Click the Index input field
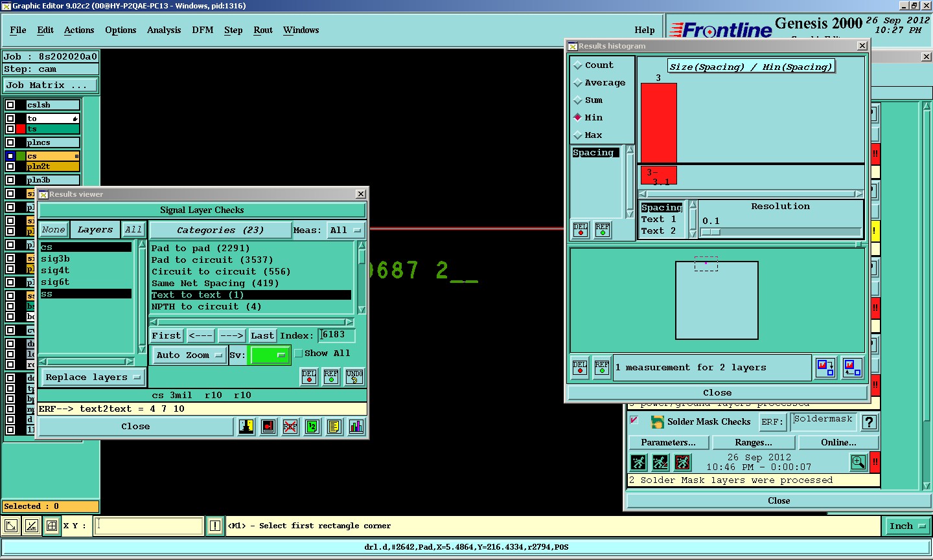The height and width of the screenshot is (560, 933). pos(336,335)
